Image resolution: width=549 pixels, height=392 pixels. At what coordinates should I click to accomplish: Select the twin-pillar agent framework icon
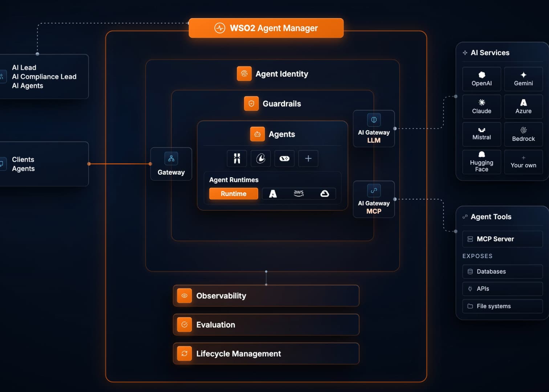click(x=237, y=158)
